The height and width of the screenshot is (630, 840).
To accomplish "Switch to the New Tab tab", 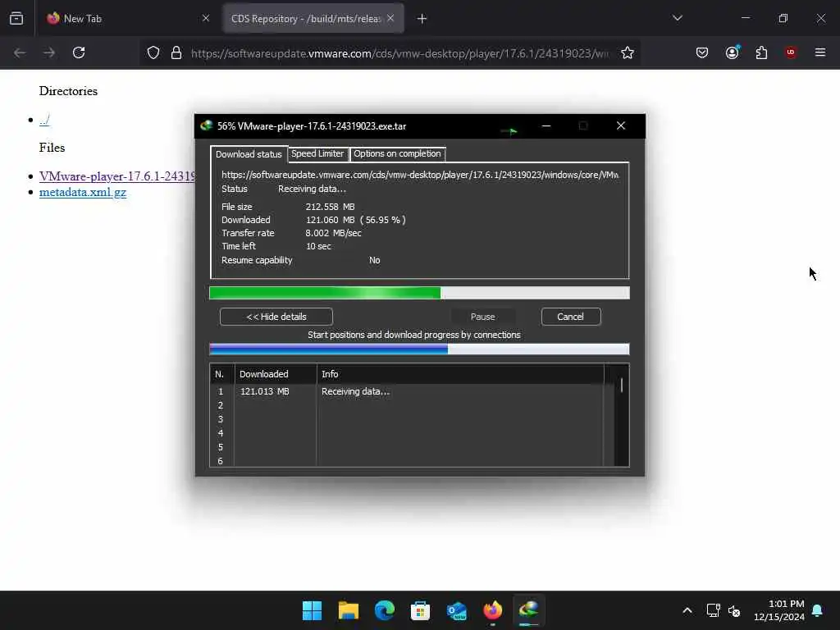I will coord(129,18).
